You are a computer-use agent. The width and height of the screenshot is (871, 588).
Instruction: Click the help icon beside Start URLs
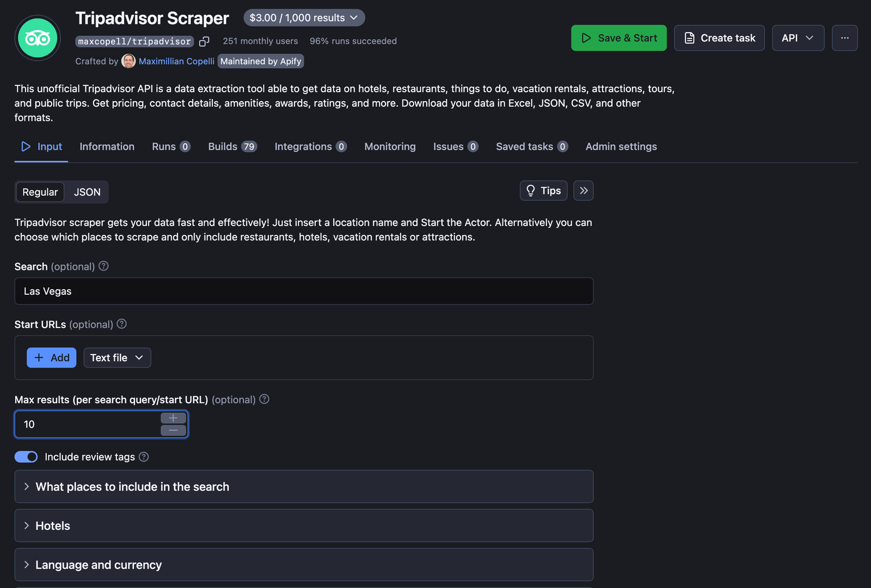[x=121, y=324]
